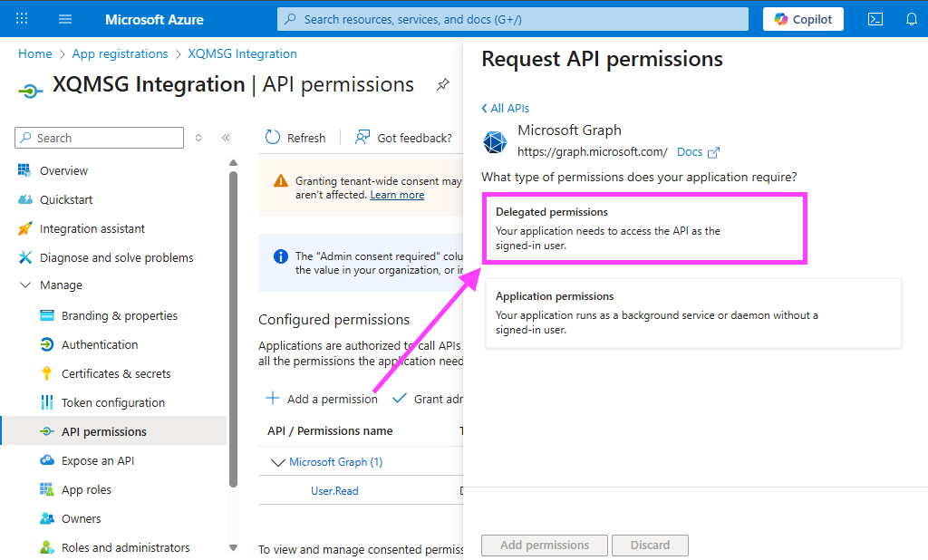Toggle the sidebar up/down expand arrows
The height and width of the screenshot is (560, 928).
tap(198, 138)
